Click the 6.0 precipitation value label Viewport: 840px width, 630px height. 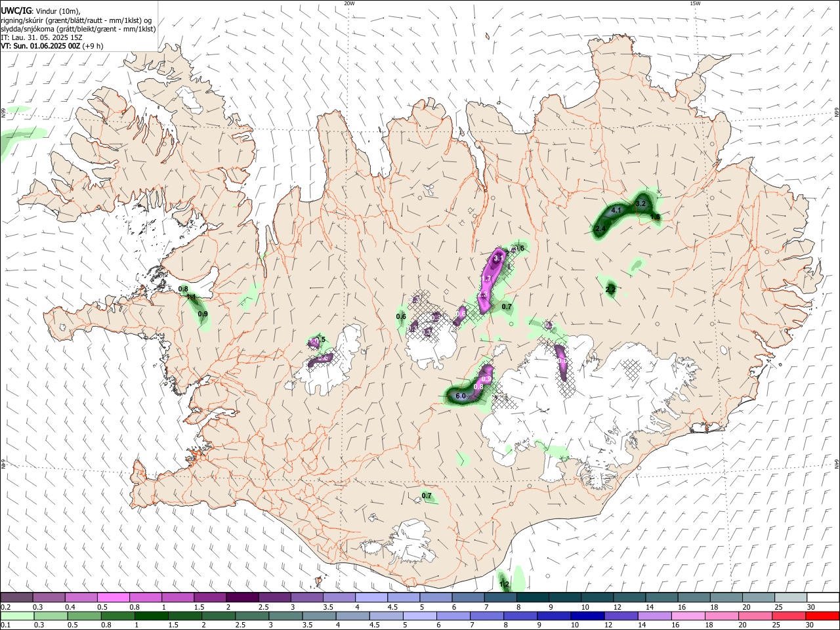click(x=461, y=396)
